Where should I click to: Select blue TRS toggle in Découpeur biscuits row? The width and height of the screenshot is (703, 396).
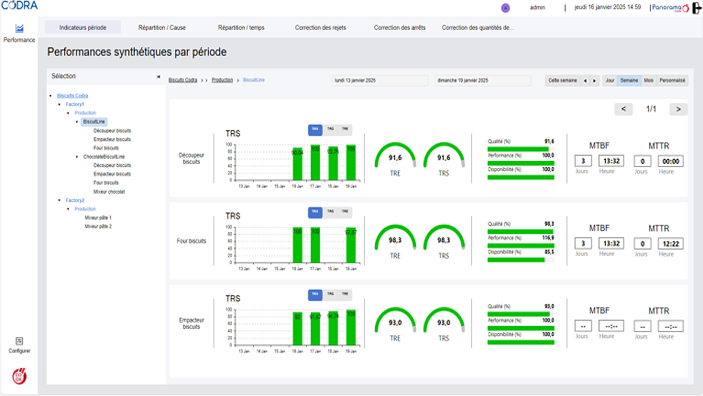click(315, 130)
